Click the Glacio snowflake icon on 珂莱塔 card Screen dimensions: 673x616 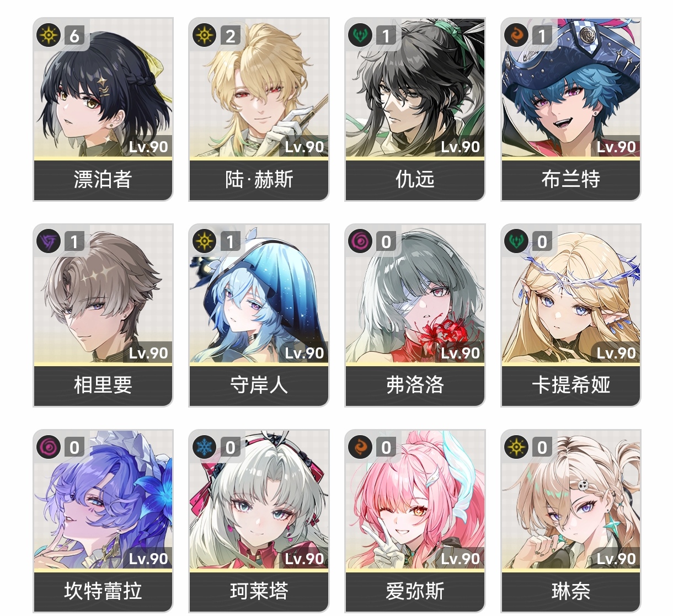pyautogui.click(x=205, y=447)
